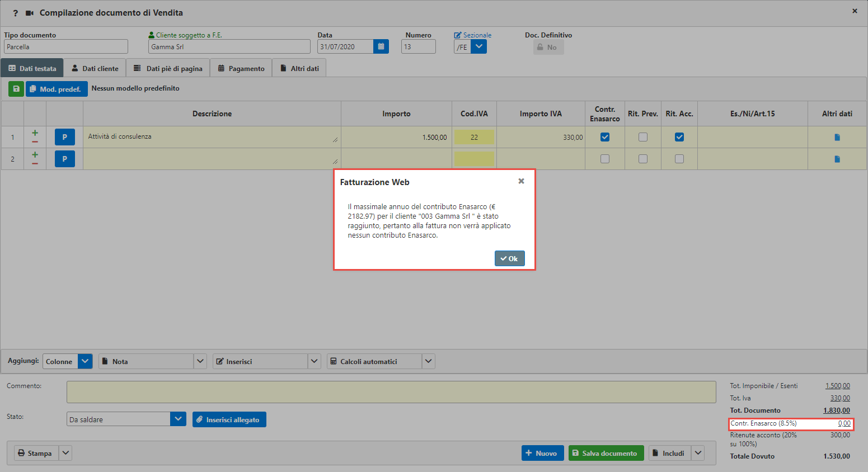Open Altri dati document icon for row 2
The height and width of the screenshot is (472, 868).
coord(837,159)
